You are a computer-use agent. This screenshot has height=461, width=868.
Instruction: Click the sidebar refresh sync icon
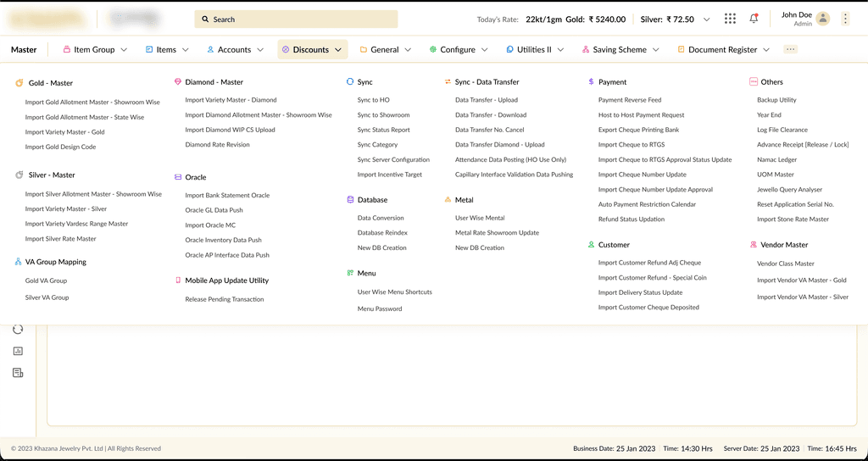click(18, 330)
